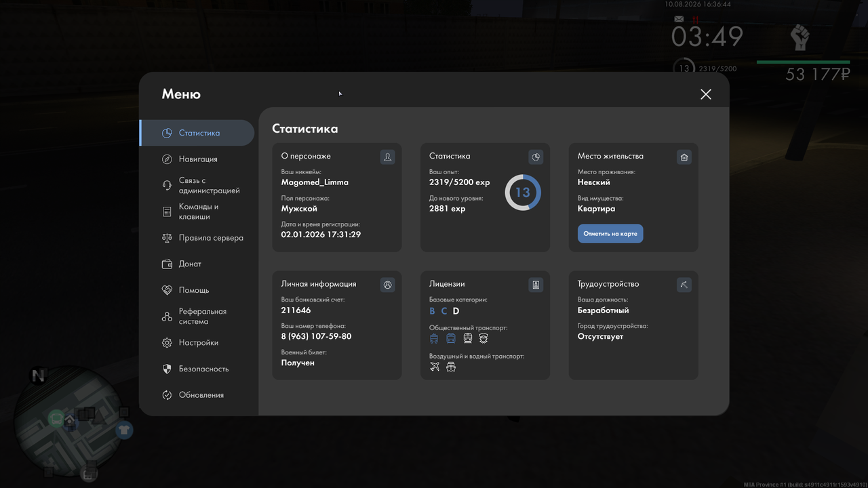This screenshot has height=488, width=868.
Task: Click the bank account number 211646
Action: pos(296,310)
